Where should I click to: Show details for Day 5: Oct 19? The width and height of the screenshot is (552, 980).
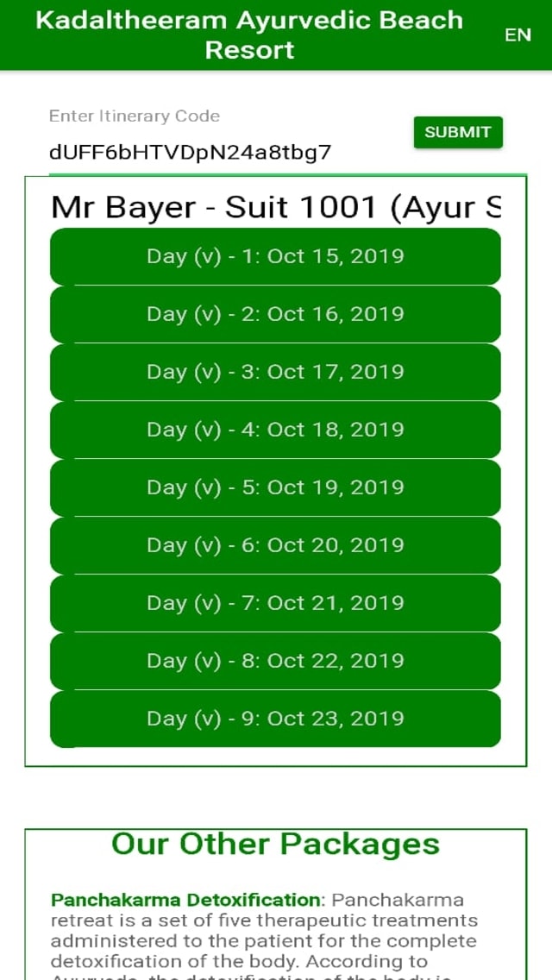point(275,487)
